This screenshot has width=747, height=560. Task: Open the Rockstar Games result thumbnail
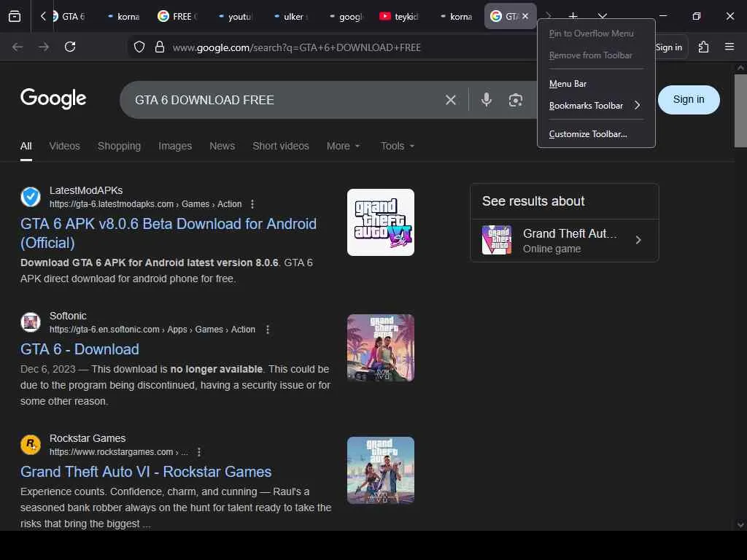(381, 470)
